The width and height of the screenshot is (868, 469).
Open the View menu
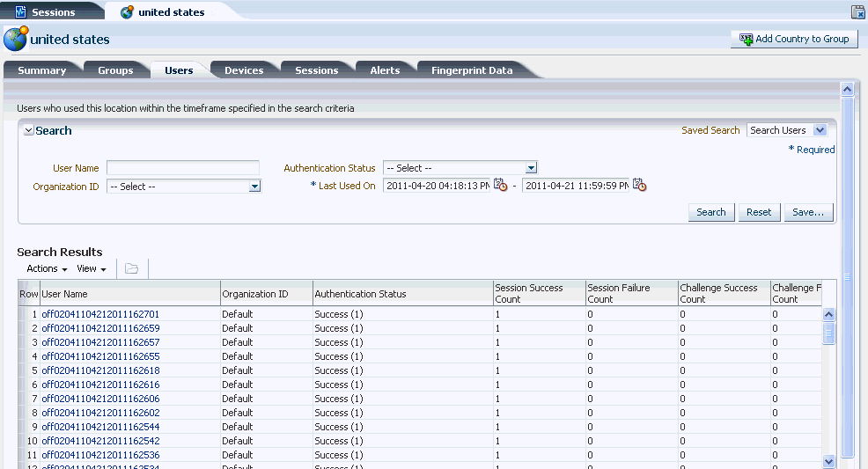92,268
